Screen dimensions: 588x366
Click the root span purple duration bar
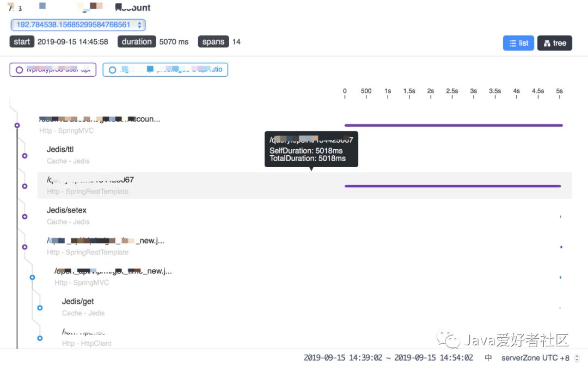(454, 125)
